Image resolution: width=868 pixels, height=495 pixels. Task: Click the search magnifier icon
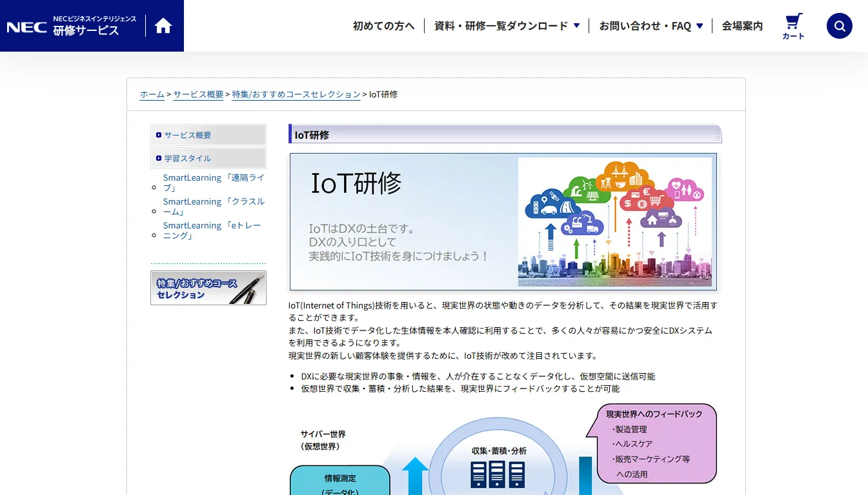pos(839,26)
